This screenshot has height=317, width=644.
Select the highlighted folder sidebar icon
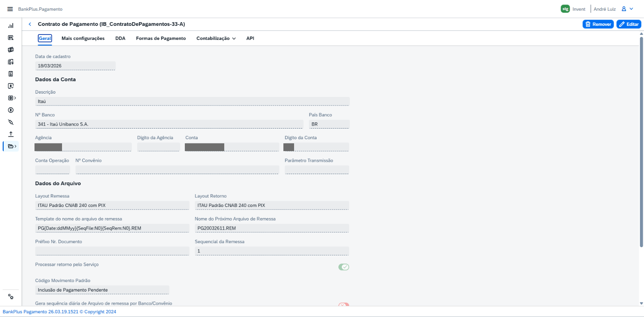[x=11, y=146]
